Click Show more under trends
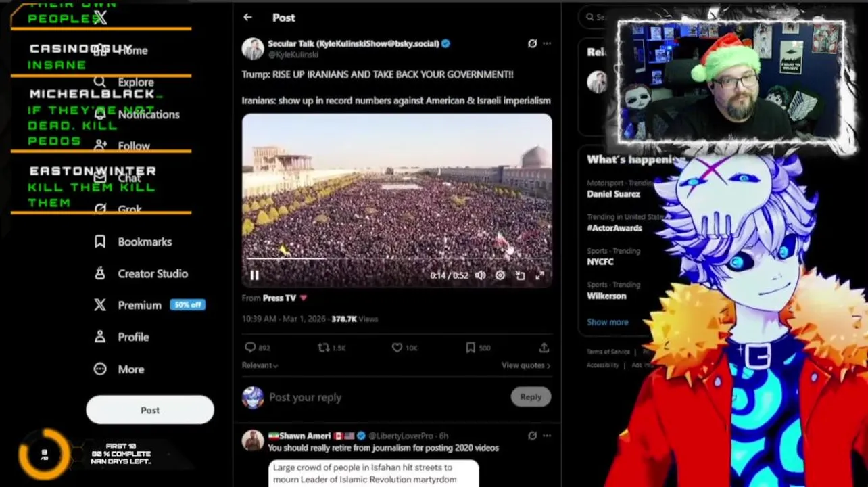The image size is (868, 487). (x=608, y=322)
